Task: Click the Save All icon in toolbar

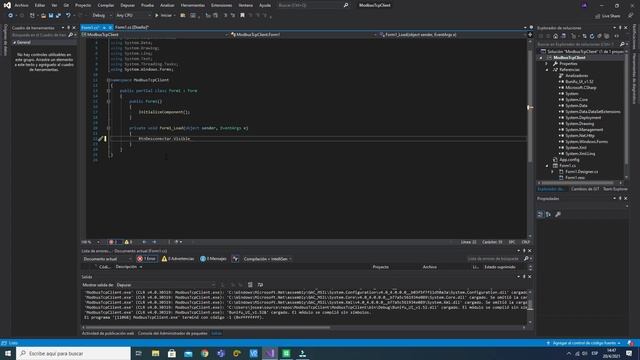Action: pos(58,16)
